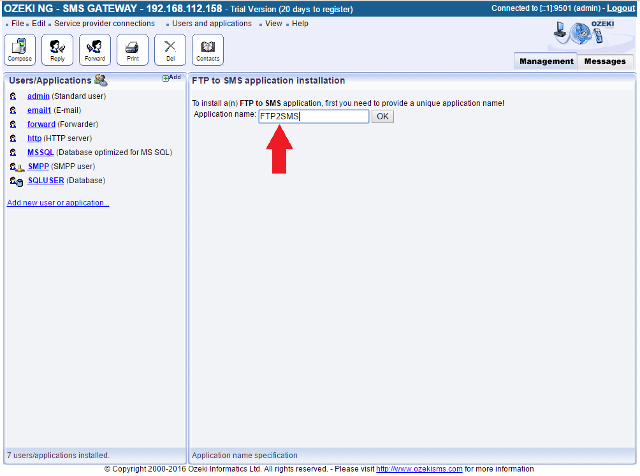Visit the www.ozekisms.com link in footer
Image resolution: width=640 pixels, height=476 pixels.
click(x=419, y=469)
